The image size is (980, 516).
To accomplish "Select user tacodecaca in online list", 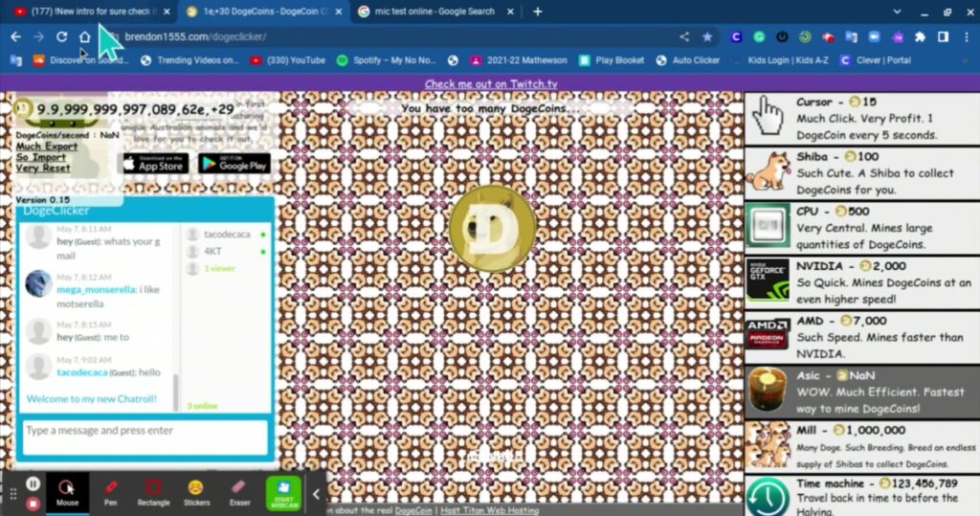I will [x=227, y=235].
